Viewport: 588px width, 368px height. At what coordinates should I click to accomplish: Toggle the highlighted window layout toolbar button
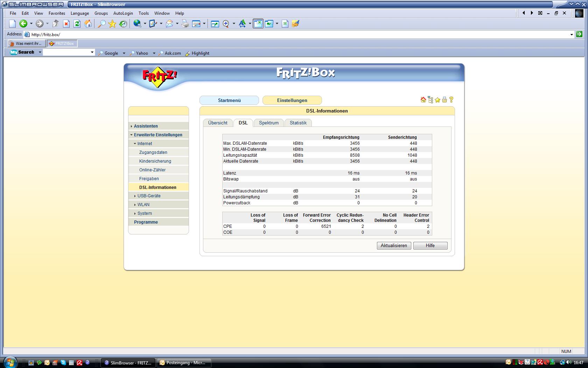tap(258, 23)
